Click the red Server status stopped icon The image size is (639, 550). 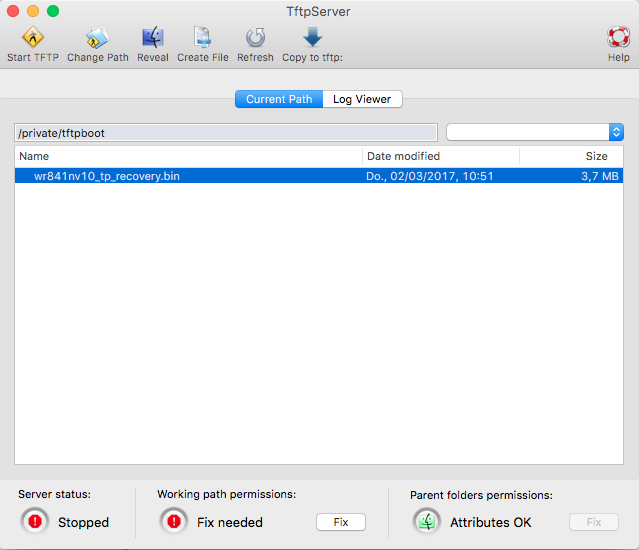36,521
